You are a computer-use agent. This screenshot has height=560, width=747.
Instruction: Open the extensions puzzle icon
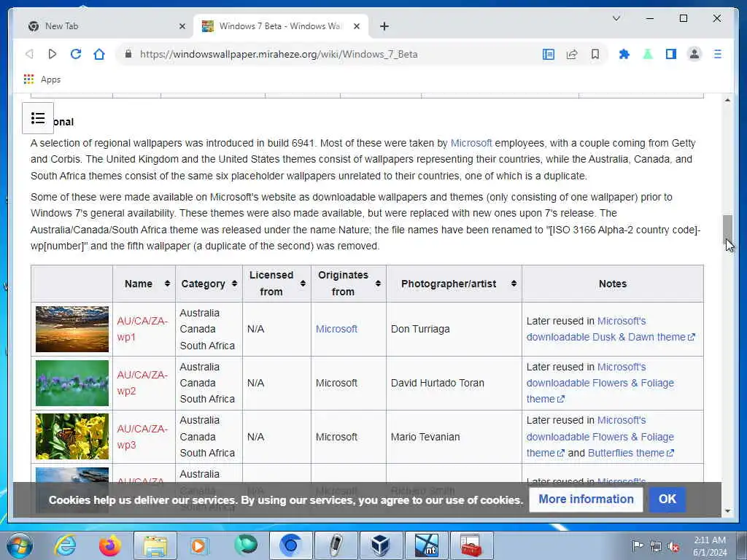(624, 54)
